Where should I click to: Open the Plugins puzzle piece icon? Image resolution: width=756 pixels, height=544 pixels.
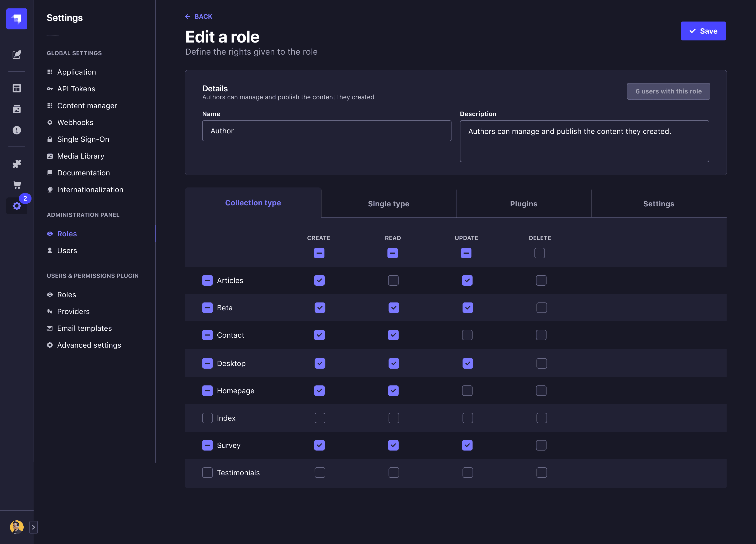(17, 164)
